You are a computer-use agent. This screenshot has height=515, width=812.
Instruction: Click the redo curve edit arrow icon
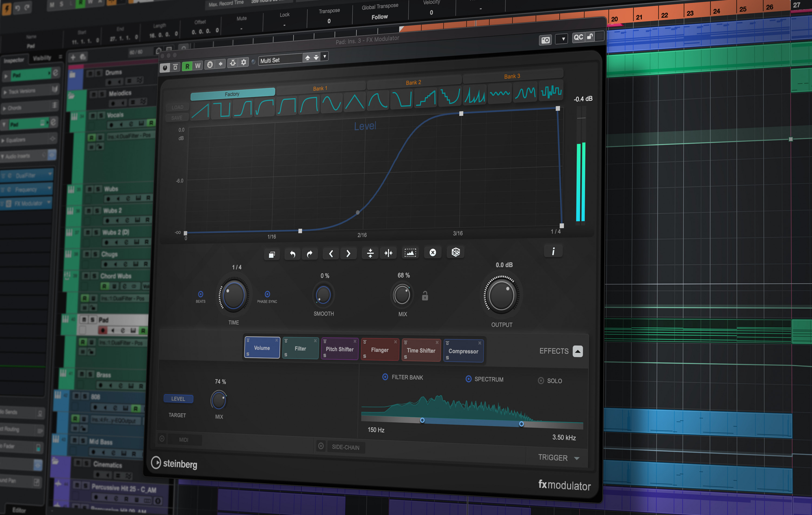point(310,254)
